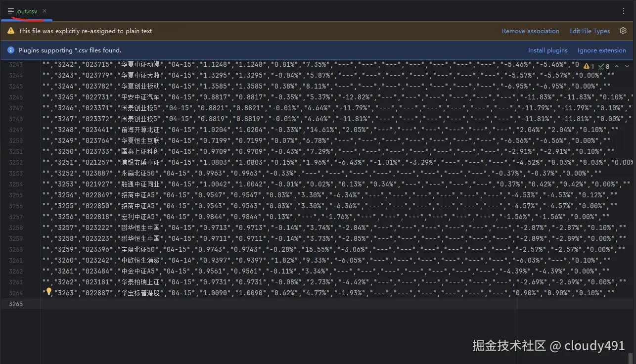The height and width of the screenshot is (364, 636).
Task: Click the green checkmark count 8 indicator
Action: [x=603, y=66]
